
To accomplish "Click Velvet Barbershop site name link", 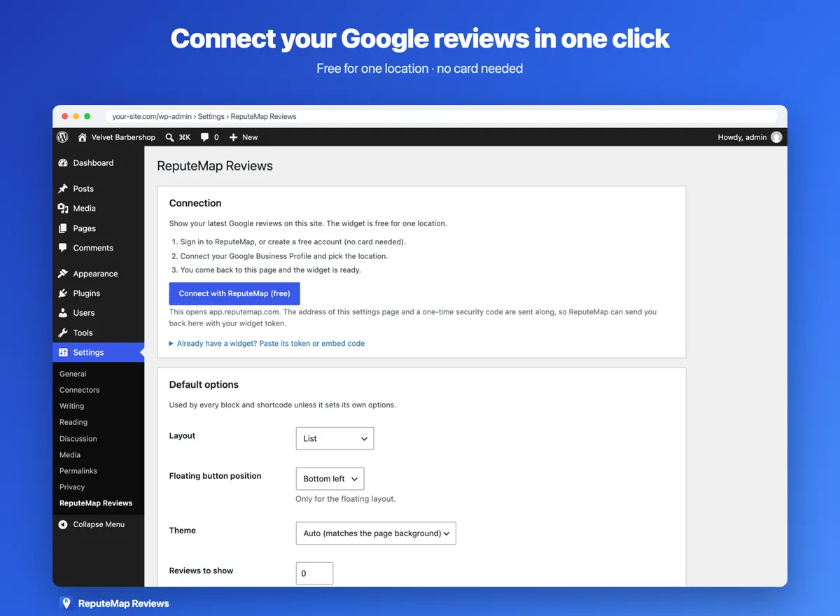I will coord(123,137).
